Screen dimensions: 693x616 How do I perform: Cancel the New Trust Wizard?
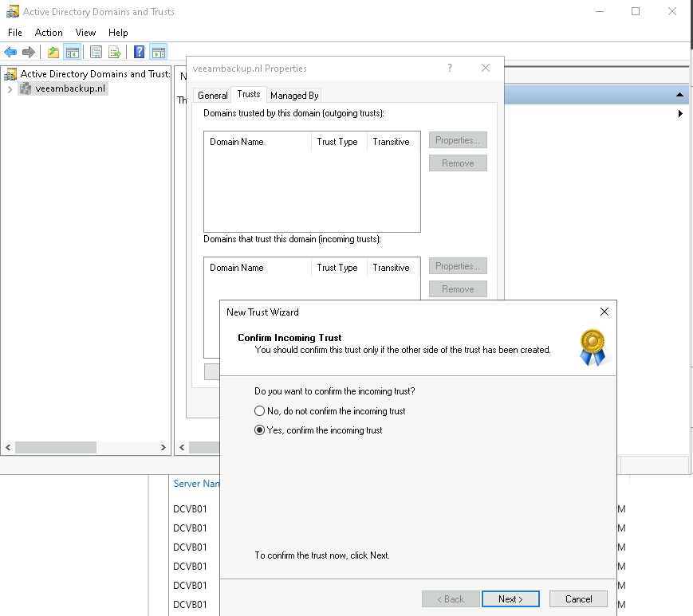click(578, 599)
